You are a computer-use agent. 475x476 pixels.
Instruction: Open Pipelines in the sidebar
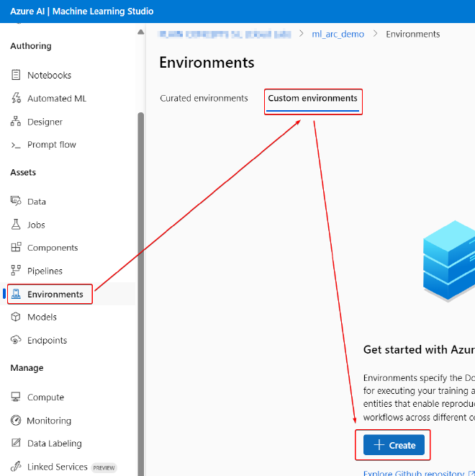pyautogui.click(x=45, y=271)
